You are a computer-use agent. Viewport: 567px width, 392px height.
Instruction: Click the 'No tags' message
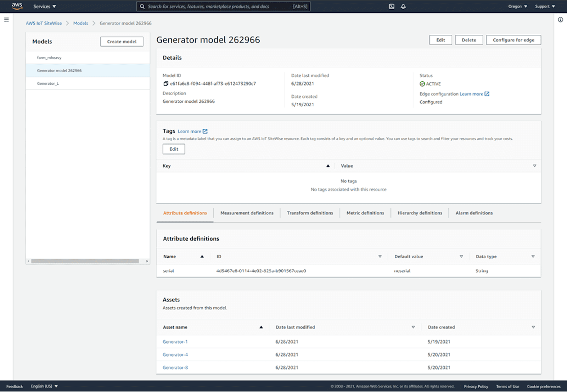[x=349, y=181]
